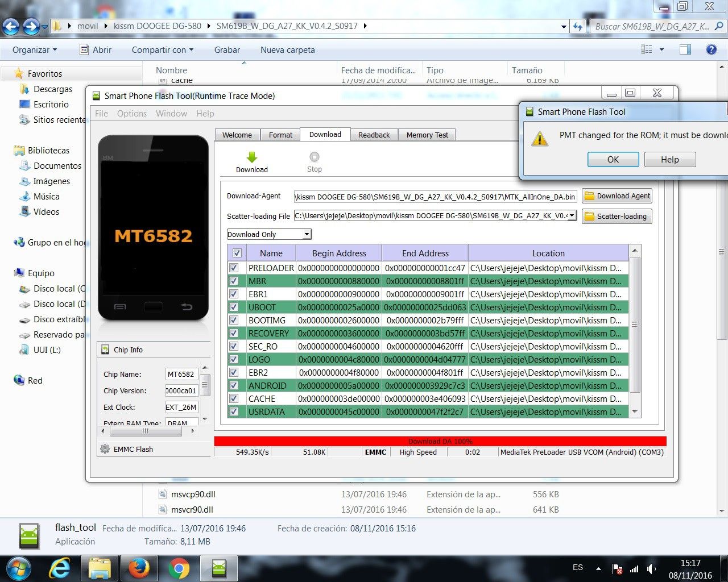Toggle the preview pane icon in Explorer
The image size is (728, 582).
click(x=685, y=50)
